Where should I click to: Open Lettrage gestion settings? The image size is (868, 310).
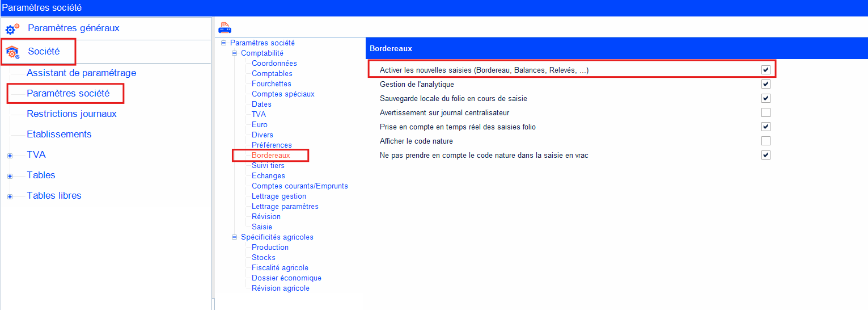coord(278,196)
